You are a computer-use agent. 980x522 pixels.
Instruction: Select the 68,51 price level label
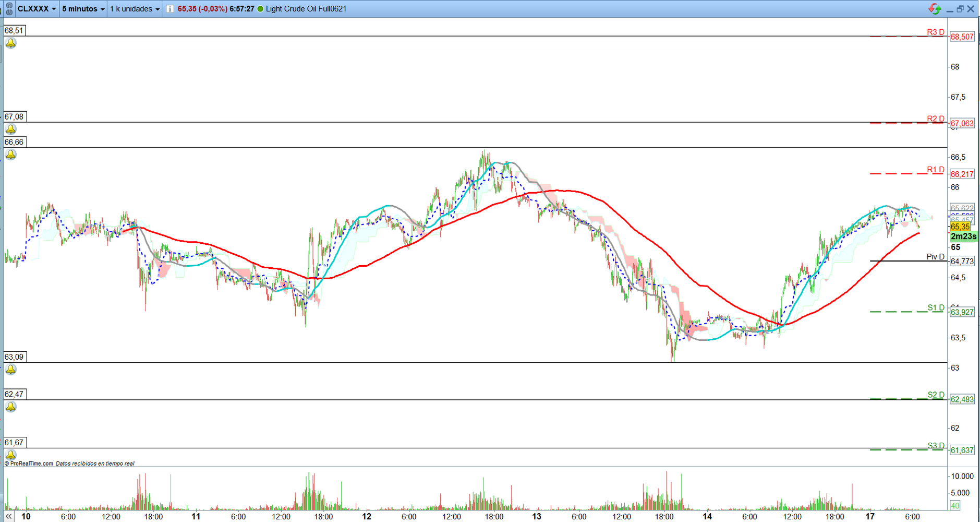coord(14,31)
